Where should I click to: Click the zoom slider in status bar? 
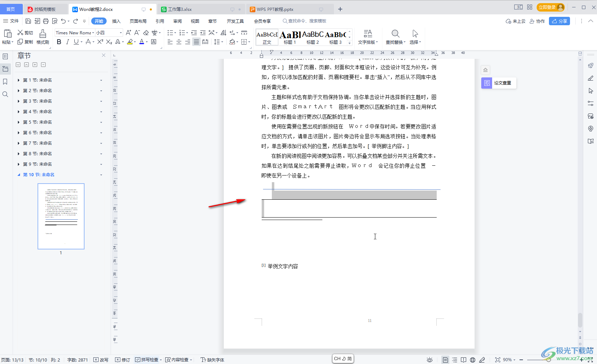(549, 360)
